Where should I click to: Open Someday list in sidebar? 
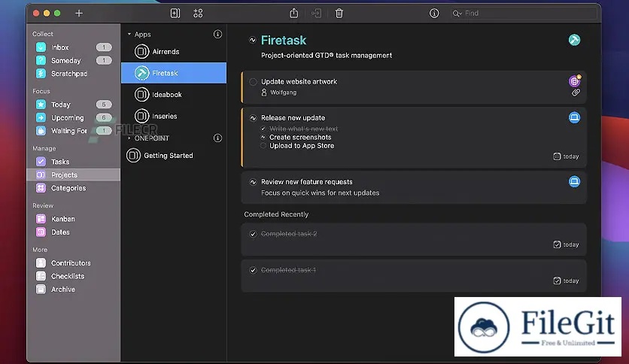tap(74, 60)
